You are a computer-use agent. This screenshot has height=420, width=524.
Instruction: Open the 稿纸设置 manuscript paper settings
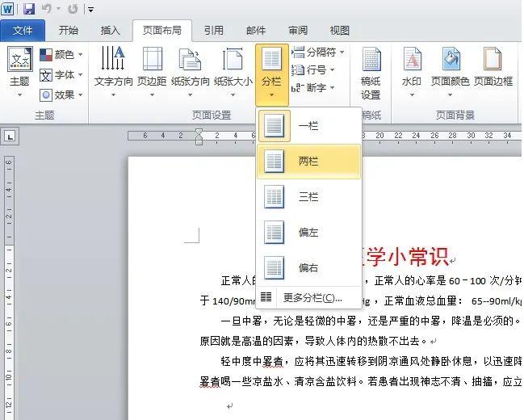click(x=371, y=61)
